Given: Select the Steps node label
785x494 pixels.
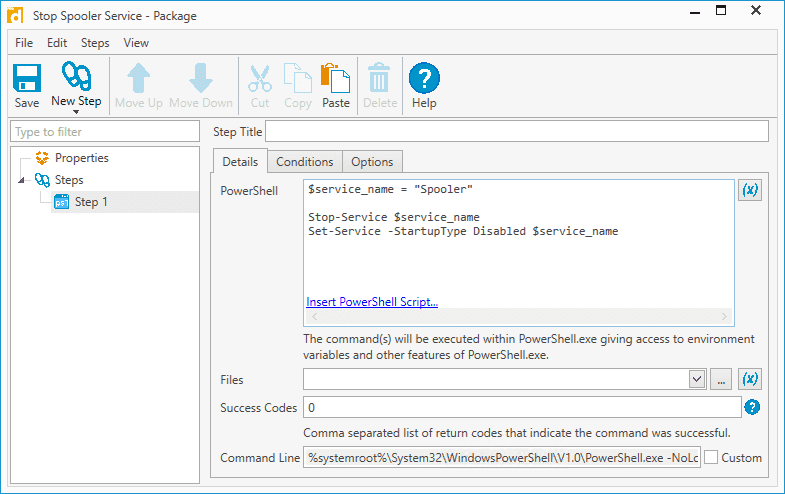Looking at the screenshot, I should coord(69,180).
